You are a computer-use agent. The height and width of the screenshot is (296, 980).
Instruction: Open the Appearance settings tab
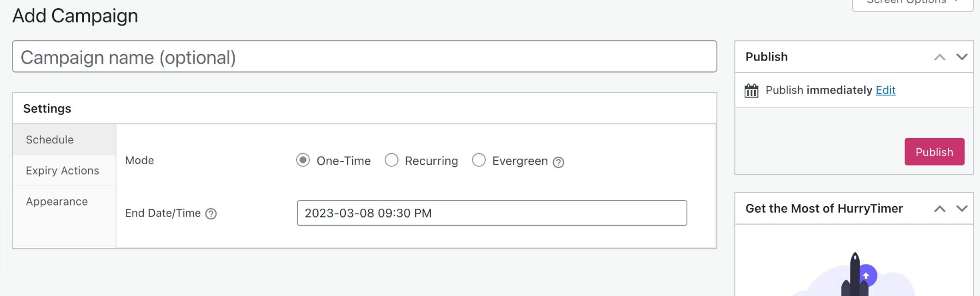click(x=57, y=202)
